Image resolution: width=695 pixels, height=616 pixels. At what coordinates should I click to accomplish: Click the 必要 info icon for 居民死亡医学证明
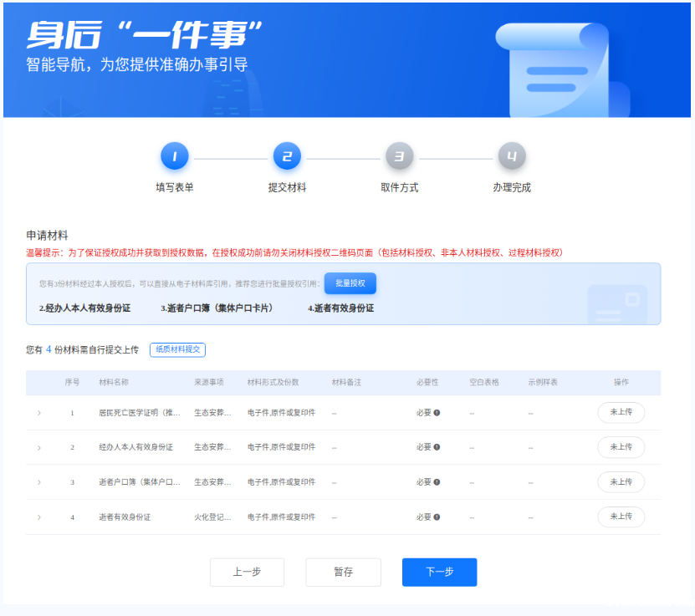pos(437,413)
